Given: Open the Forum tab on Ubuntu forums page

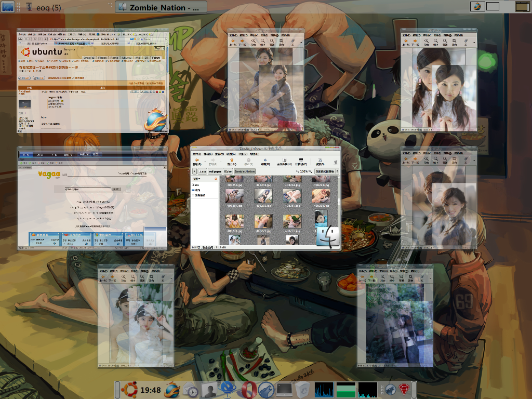Looking at the screenshot, I should click(x=156, y=58).
